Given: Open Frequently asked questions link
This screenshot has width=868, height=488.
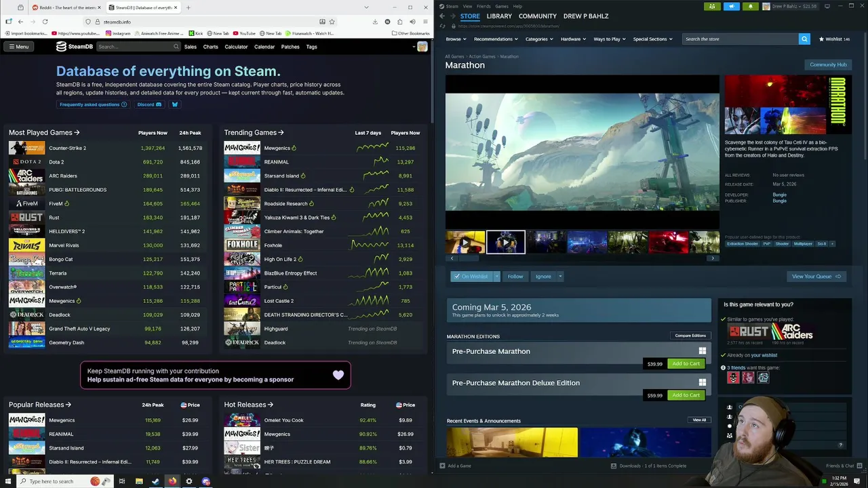Looking at the screenshot, I should (93, 104).
